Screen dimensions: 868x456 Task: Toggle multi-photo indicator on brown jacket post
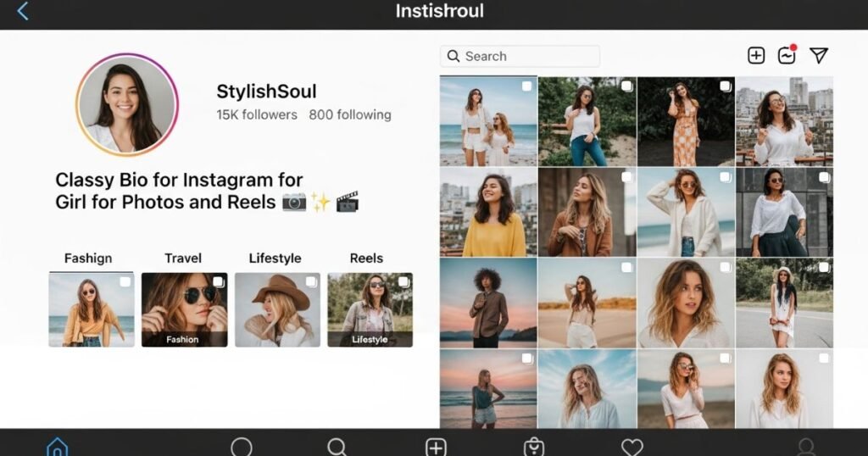[626, 177]
